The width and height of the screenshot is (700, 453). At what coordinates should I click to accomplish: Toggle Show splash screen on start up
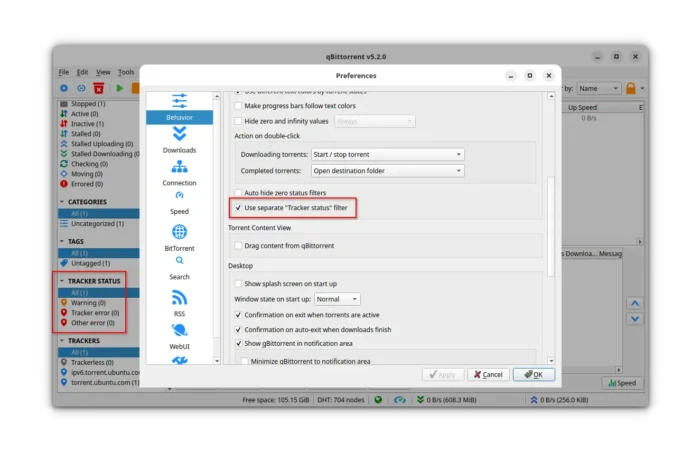point(238,283)
